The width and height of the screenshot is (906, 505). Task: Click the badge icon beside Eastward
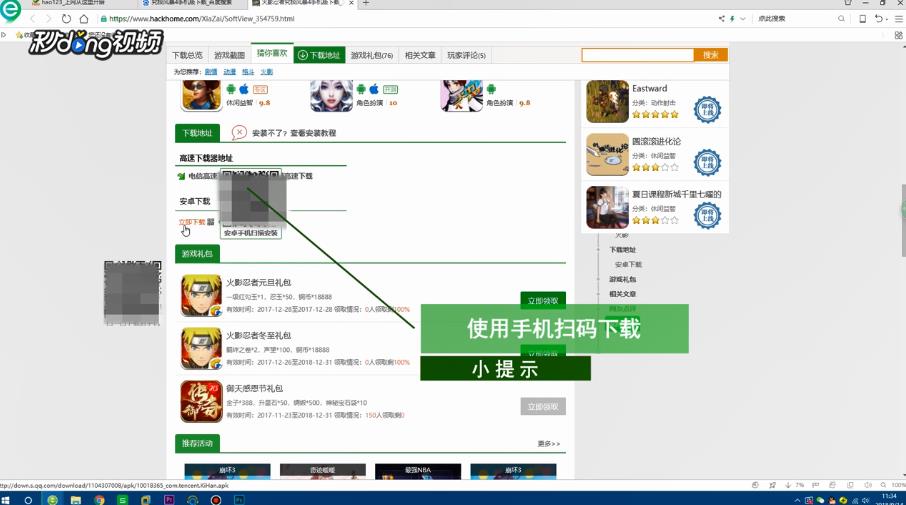(707, 109)
